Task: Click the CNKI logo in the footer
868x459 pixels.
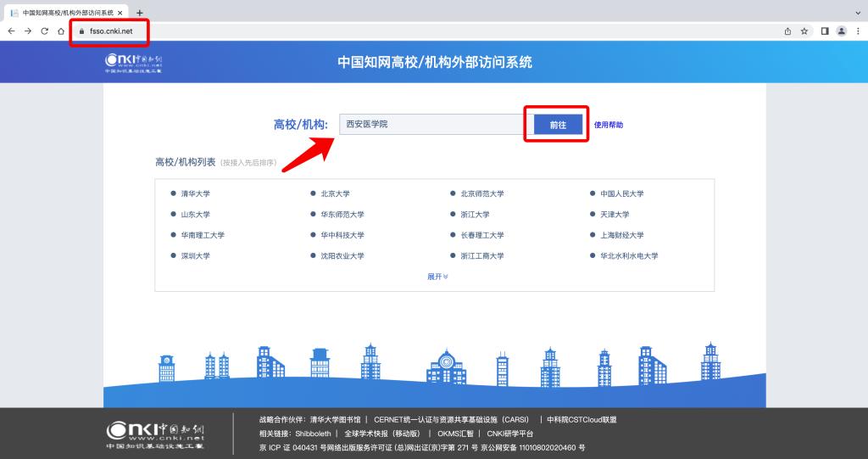Action: click(x=156, y=435)
